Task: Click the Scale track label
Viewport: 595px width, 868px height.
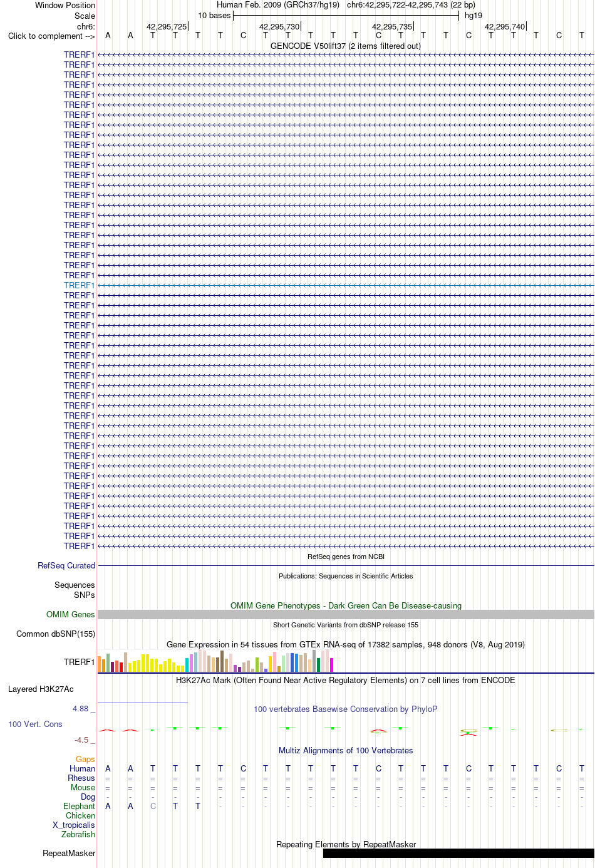Action: [x=85, y=16]
